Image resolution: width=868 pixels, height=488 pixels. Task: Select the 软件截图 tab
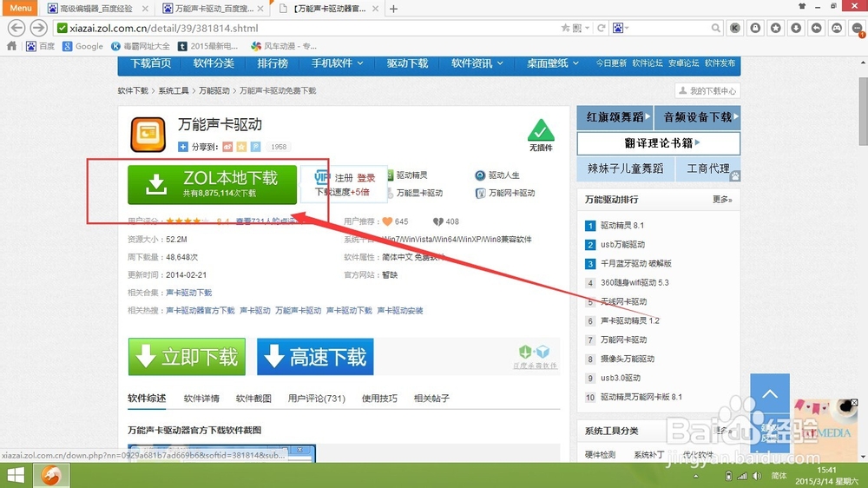(253, 399)
